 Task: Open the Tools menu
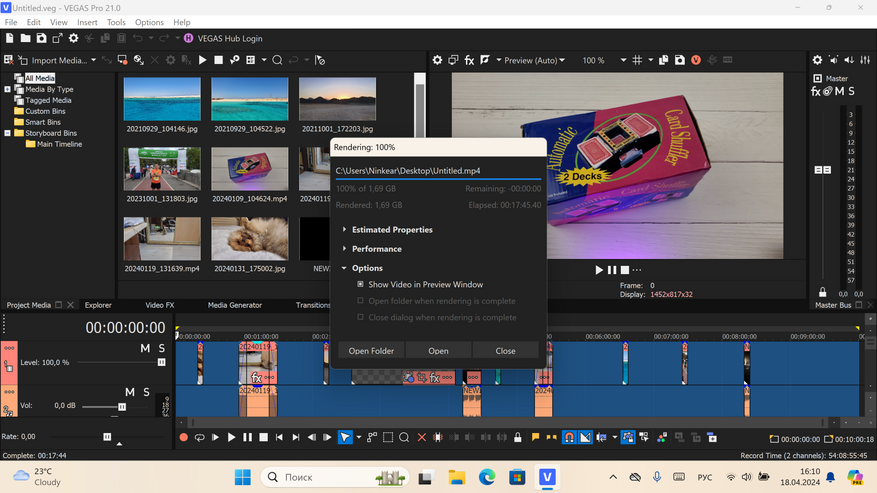116,22
